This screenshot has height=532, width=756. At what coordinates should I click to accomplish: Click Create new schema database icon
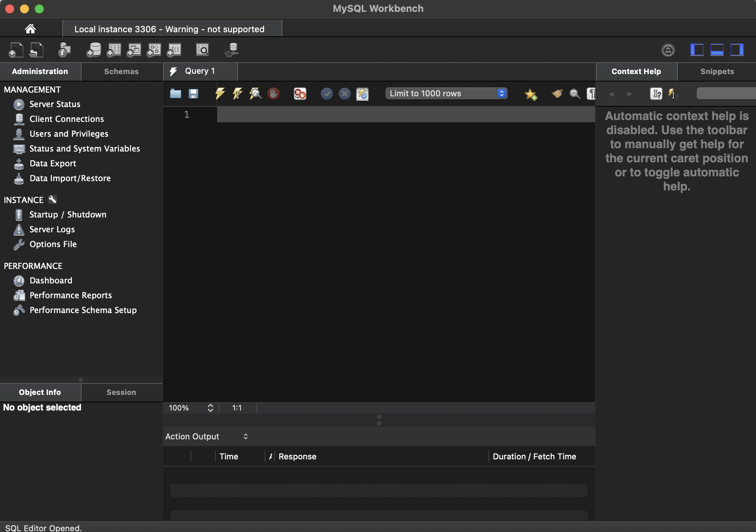click(94, 50)
